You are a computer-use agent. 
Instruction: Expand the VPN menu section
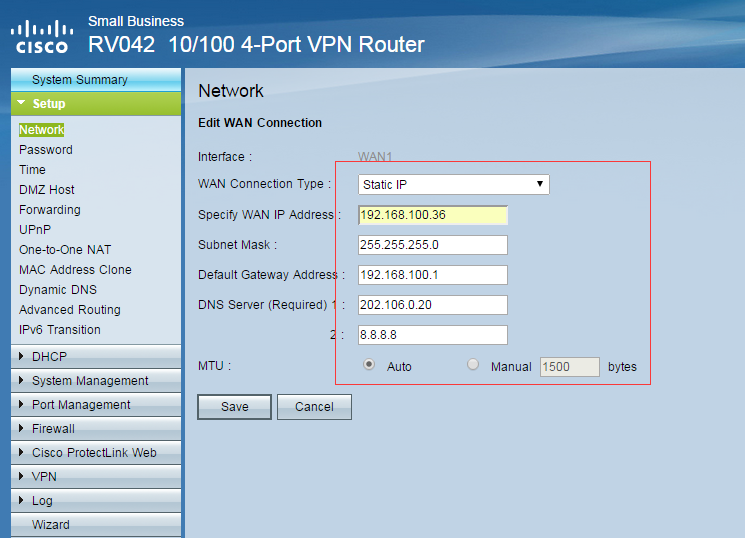tap(44, 476)
